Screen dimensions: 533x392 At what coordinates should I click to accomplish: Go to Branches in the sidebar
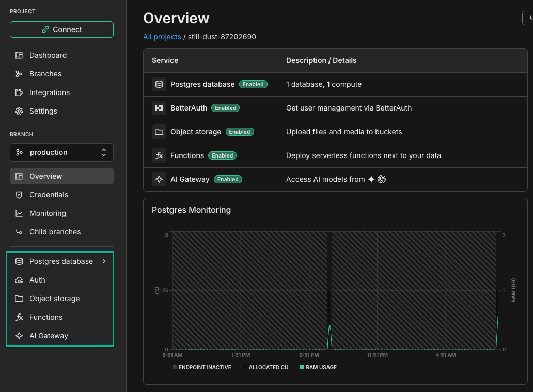61,74
